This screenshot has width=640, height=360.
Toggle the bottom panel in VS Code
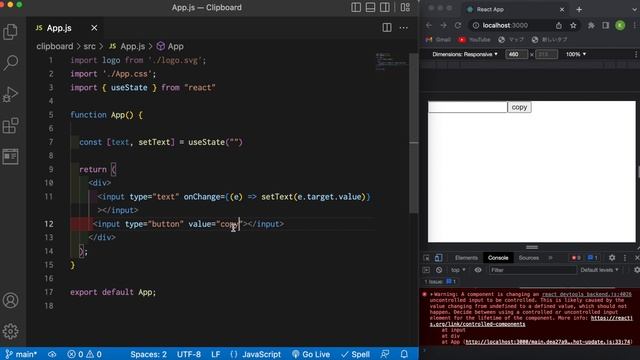tap(370, 7)
